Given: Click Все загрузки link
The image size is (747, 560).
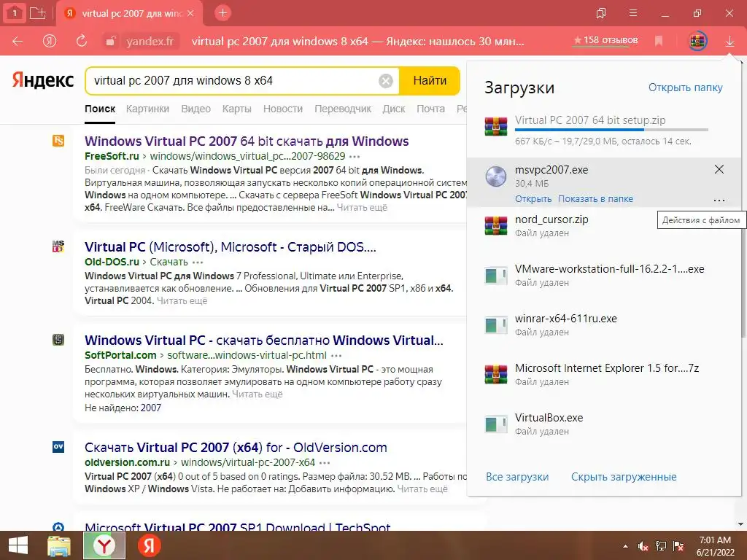Looking at the screenshot, I should [x=517, y=477].
